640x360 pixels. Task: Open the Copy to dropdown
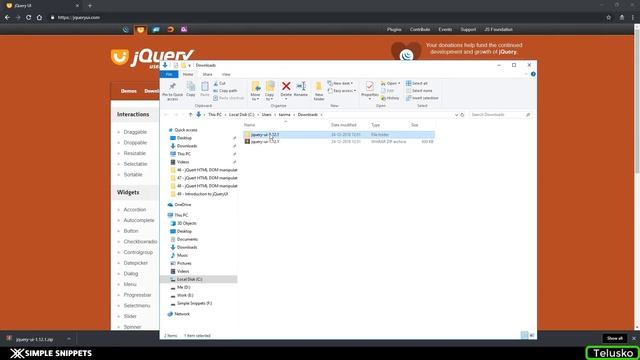[x=269, y=91]
